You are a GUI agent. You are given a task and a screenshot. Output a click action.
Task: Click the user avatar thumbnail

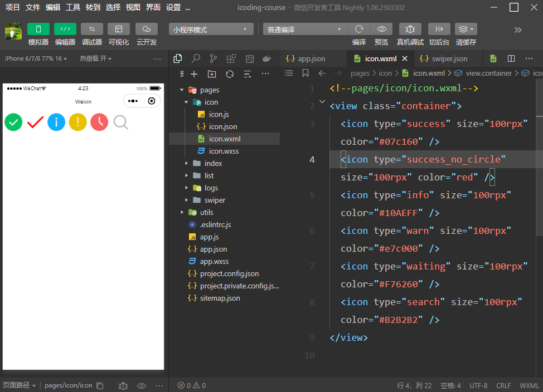[13, 31]
